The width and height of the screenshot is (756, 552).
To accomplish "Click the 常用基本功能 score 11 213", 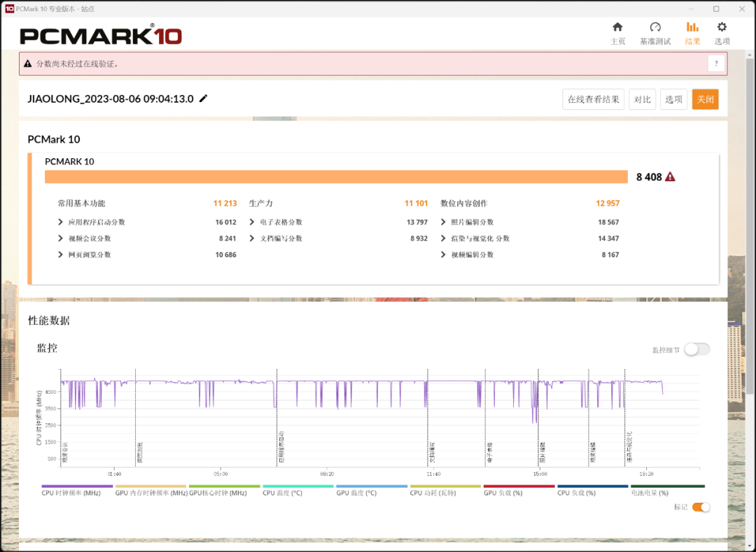I will click(225, 204).
